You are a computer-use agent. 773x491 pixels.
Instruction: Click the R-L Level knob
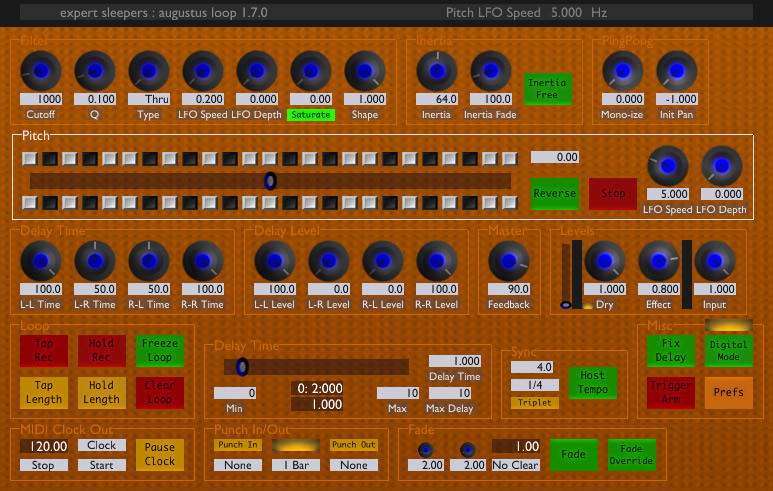point(383,261)
